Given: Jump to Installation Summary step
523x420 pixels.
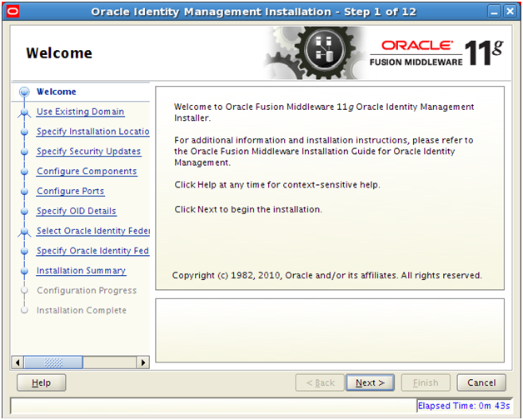Looking at the screenshot, I should pyautogui.click(x=81, y=271).
